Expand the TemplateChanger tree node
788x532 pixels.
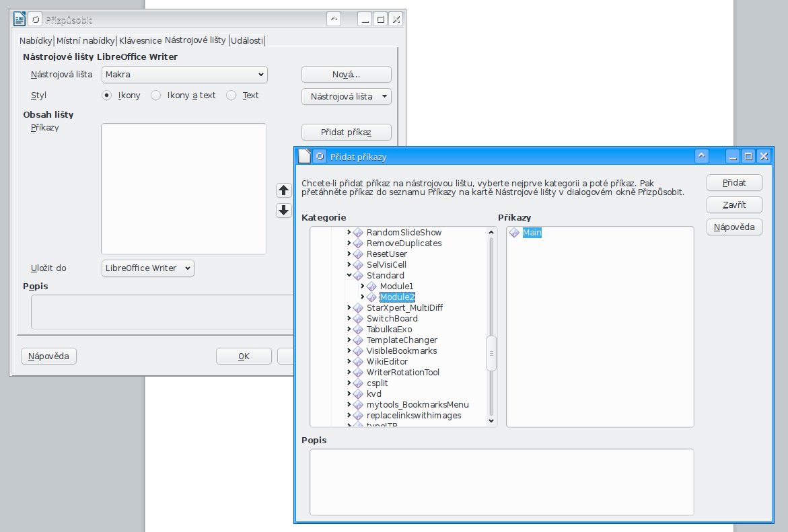(349, 340)
